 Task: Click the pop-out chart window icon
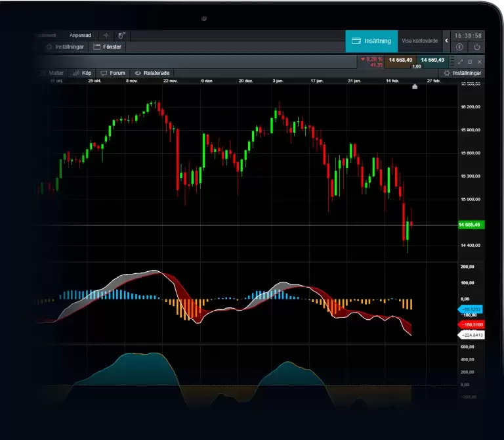470,62
